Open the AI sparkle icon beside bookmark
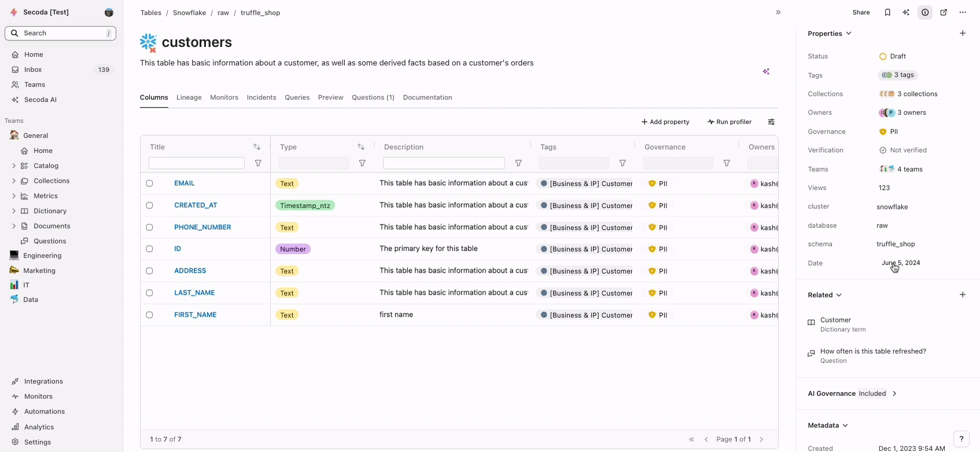The width and height of the screenshot is (980, 452). click(x=906, y=12)
